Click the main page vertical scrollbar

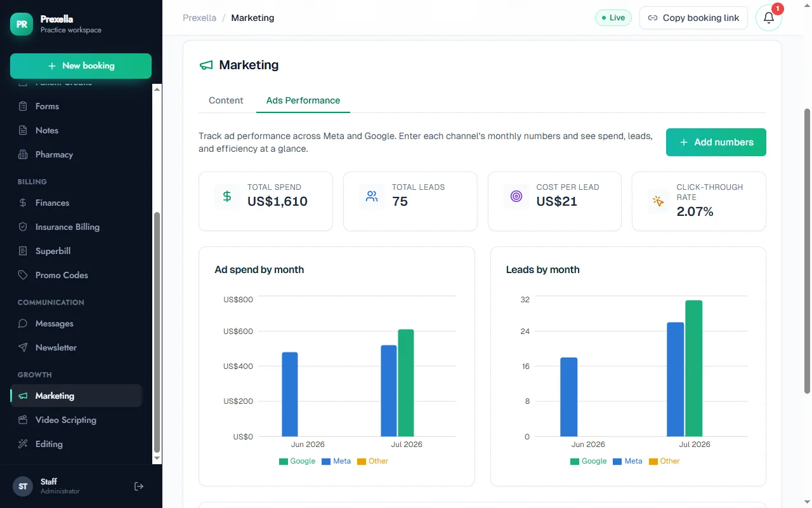point(807,251)
